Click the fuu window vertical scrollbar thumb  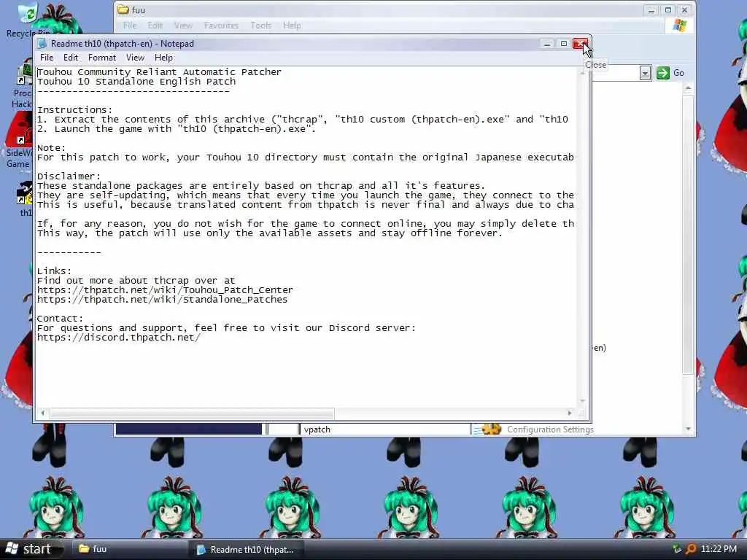click(688, 235)
